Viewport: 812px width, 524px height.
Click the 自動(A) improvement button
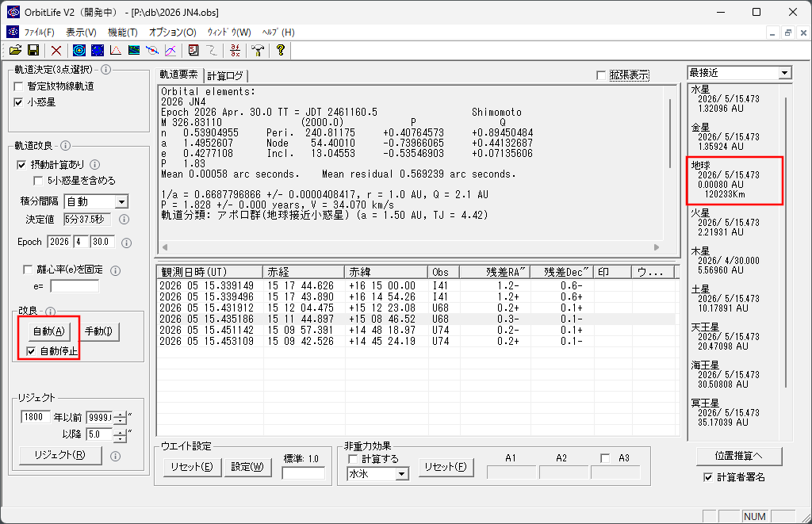coord(49,331)
